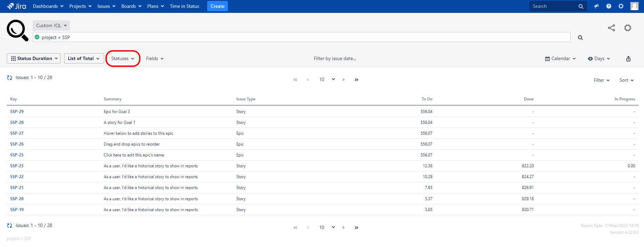Open Time in Status menu item
The height and width of the screenshot is (247, 644).
pyautogui.click(x=184, y=6)
